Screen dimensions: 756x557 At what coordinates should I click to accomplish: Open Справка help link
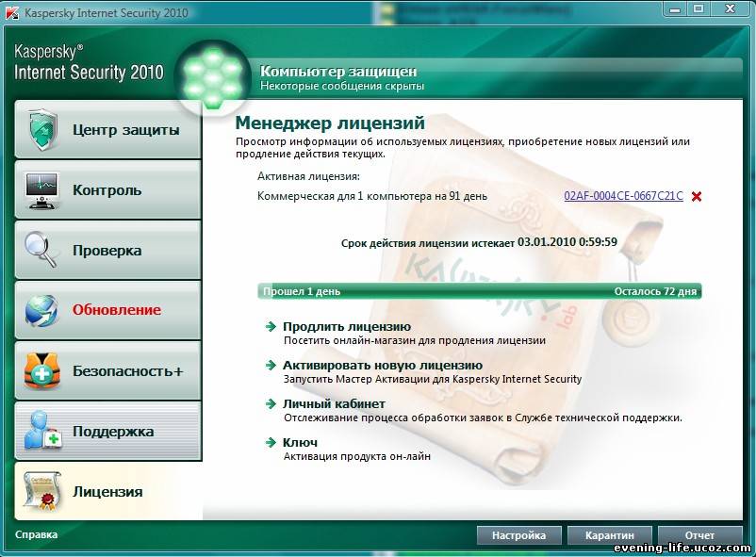(x=36, y=534)
